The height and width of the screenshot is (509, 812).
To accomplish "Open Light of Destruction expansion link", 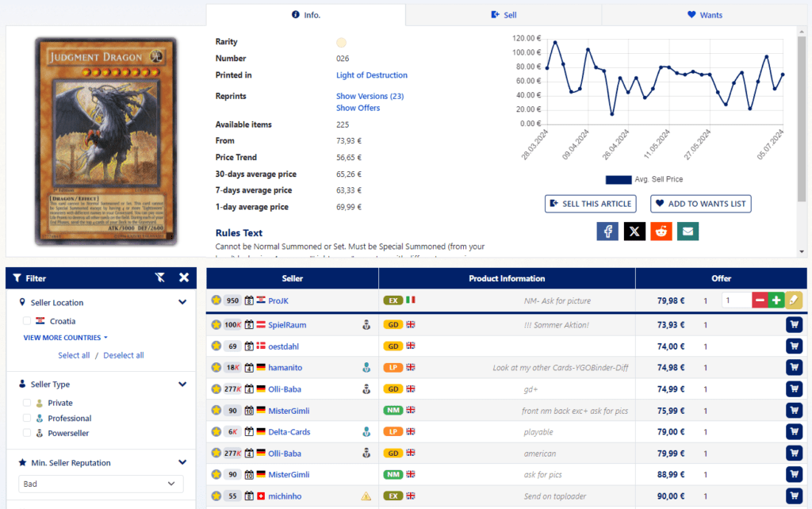I will click(372, 75).
